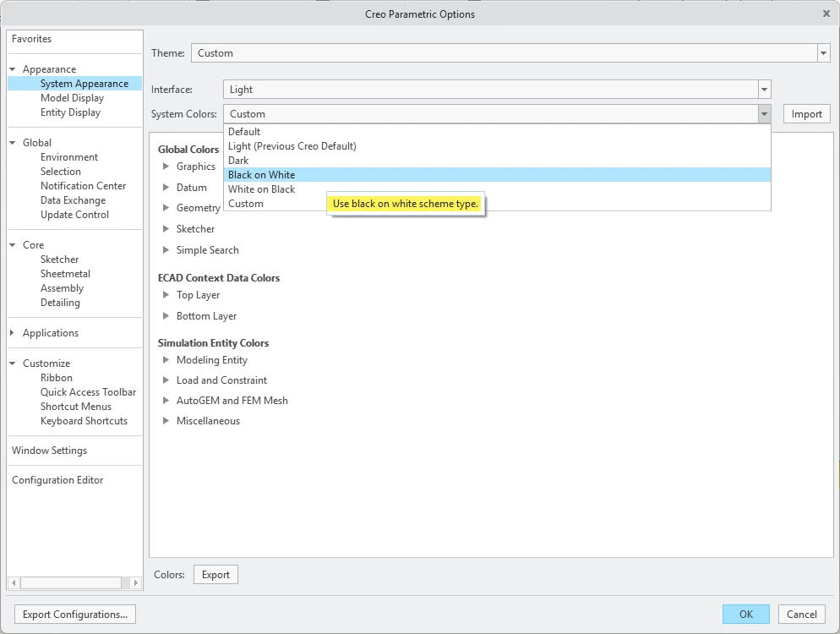
Task: Click sidebar scrollbar right arrow
Action: 136,582
